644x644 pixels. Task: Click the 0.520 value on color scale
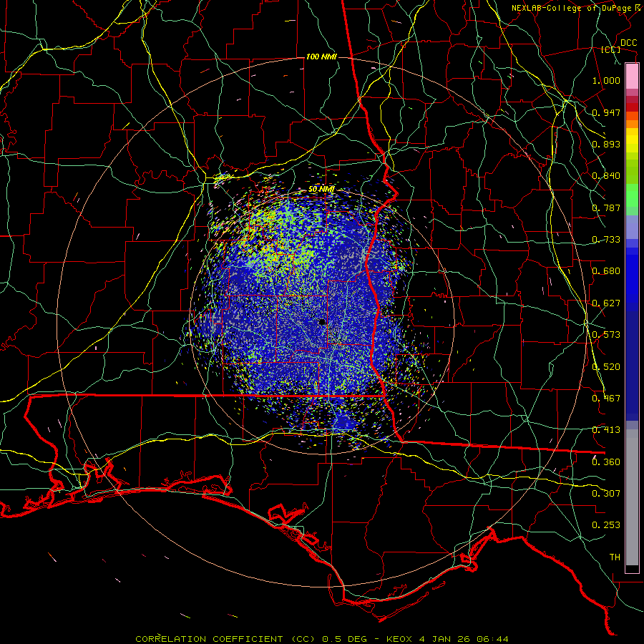(606, 367)
